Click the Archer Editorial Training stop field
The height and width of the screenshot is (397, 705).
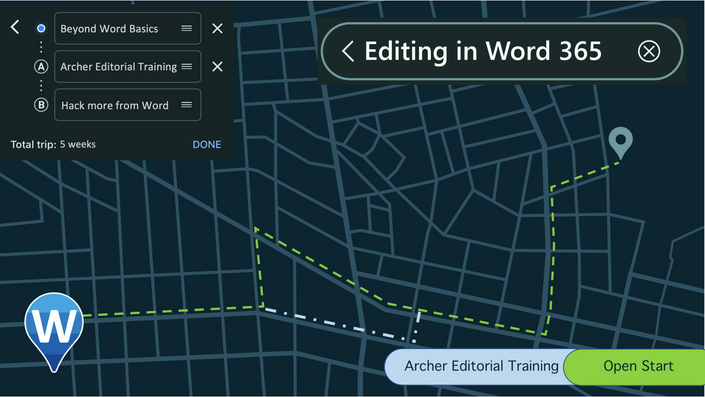click(128, 67)
